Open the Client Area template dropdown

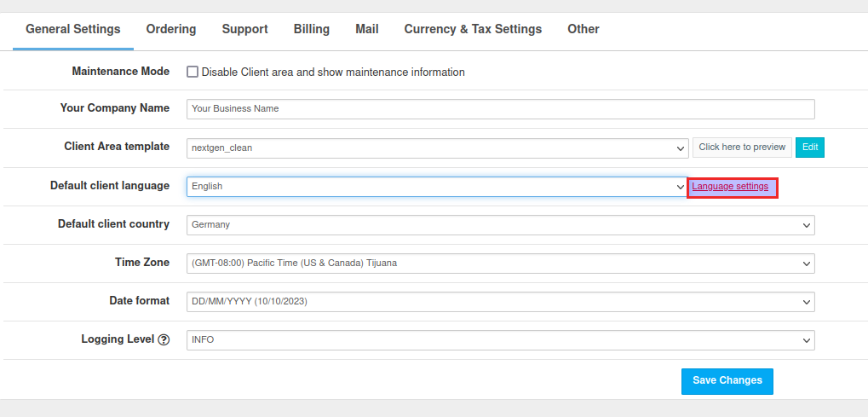coord(437,148)
